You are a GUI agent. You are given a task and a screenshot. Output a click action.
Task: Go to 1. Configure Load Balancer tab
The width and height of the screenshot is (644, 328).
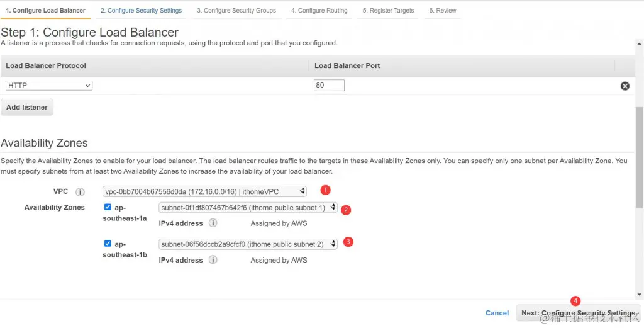pyautogui.click(x=45, y=10)
